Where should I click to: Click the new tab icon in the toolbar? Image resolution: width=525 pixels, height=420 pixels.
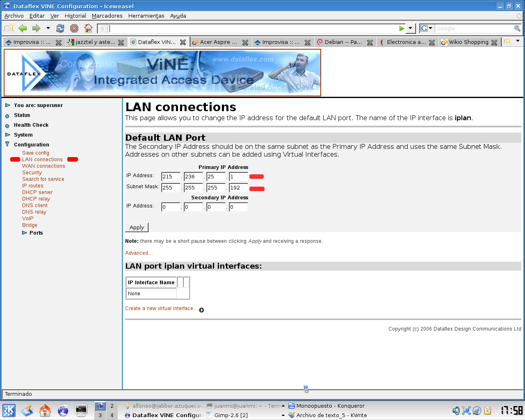click(x=9, y=28)
